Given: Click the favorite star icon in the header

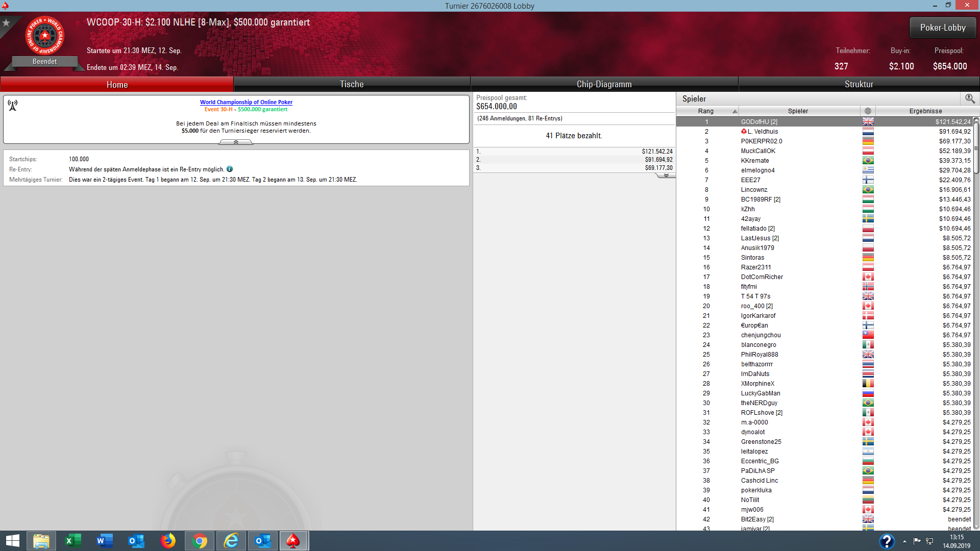Looking at the screenshot, I should tap(6, 23).
